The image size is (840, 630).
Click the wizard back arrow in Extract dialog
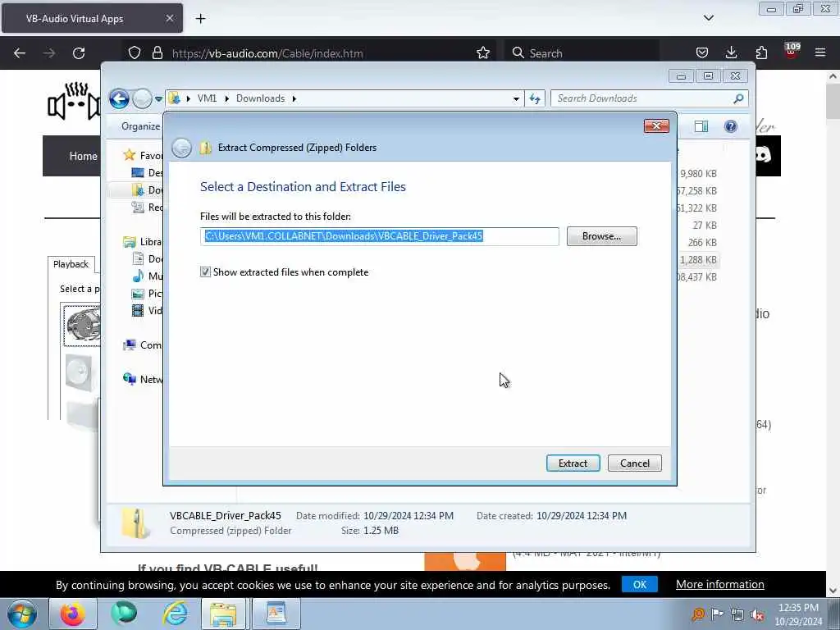tap(181, 148)
